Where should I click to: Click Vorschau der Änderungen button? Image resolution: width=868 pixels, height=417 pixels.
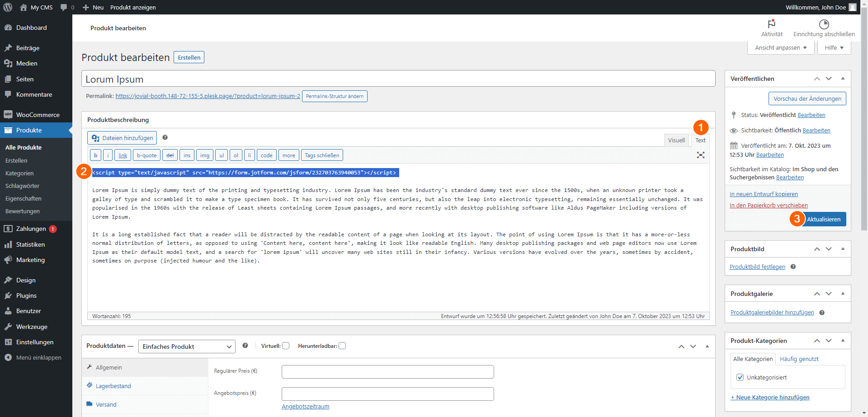tap(807, 98)
